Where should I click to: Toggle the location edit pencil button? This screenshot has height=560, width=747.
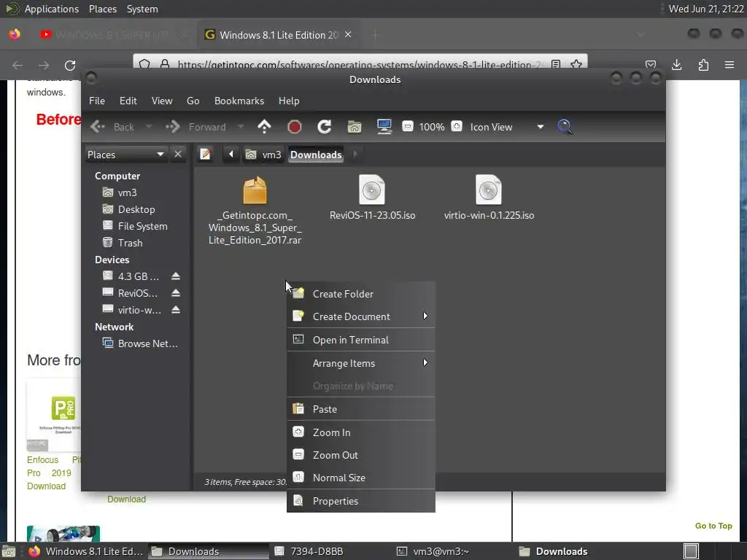(205, 155)
